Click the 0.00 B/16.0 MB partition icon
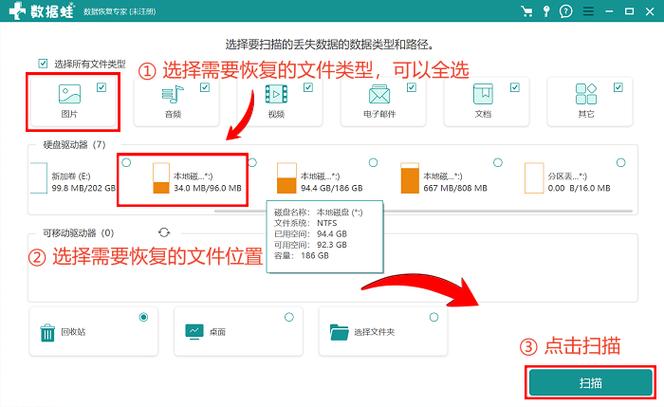The height and width of the screenshot is (407, 664). 534,178
